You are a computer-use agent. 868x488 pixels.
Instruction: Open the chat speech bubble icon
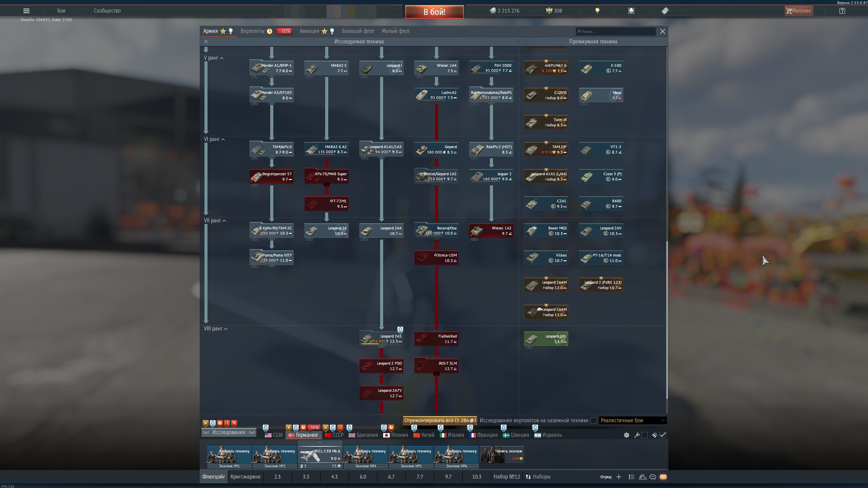click(x=653, y=477)
